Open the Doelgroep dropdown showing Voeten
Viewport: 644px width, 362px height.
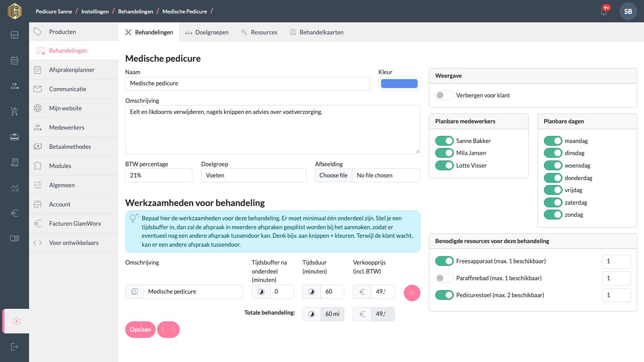coord(254,175)
